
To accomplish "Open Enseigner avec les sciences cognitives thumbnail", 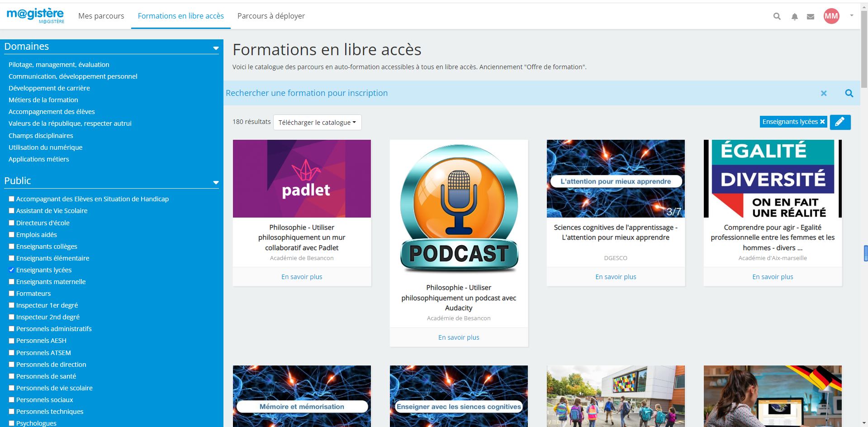I will [x=459, y=396].
